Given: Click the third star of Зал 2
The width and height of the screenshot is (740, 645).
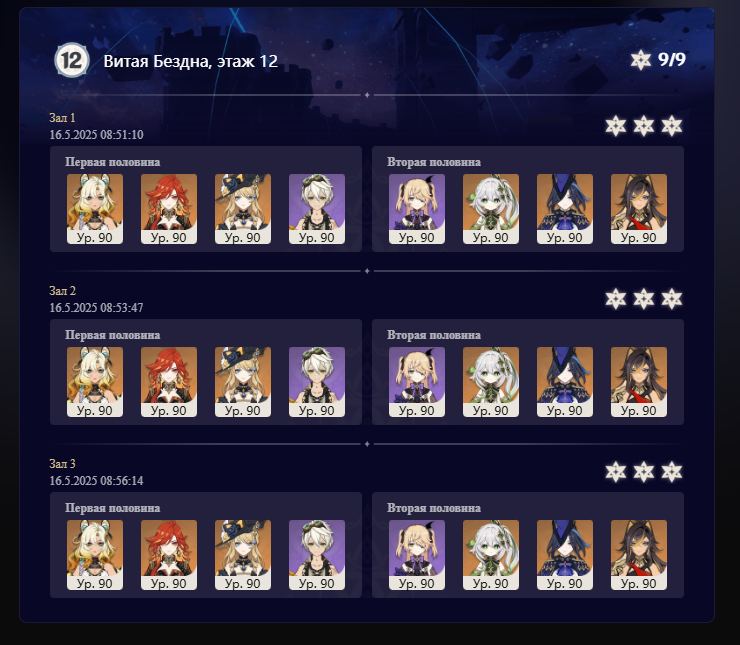Looking at the screenshot, I should tap(671, 299).
